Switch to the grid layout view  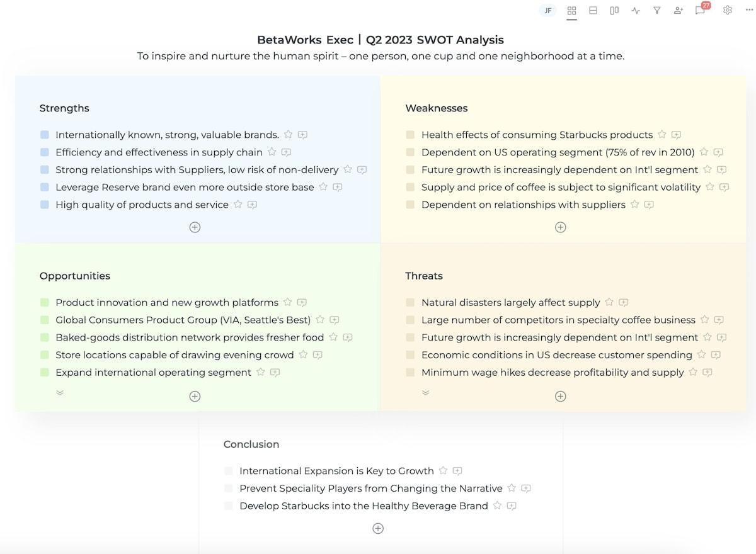pyautogui.click(x=571, y=11)
